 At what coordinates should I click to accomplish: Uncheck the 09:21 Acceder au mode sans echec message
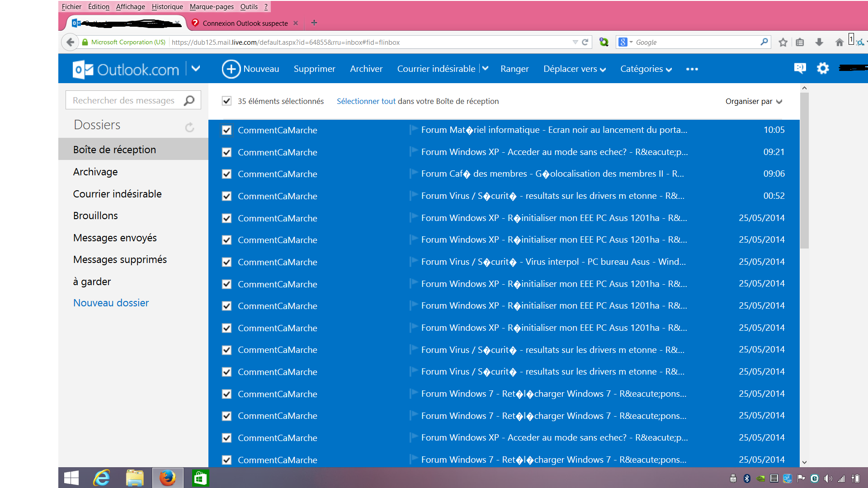(x=226, y=152)
